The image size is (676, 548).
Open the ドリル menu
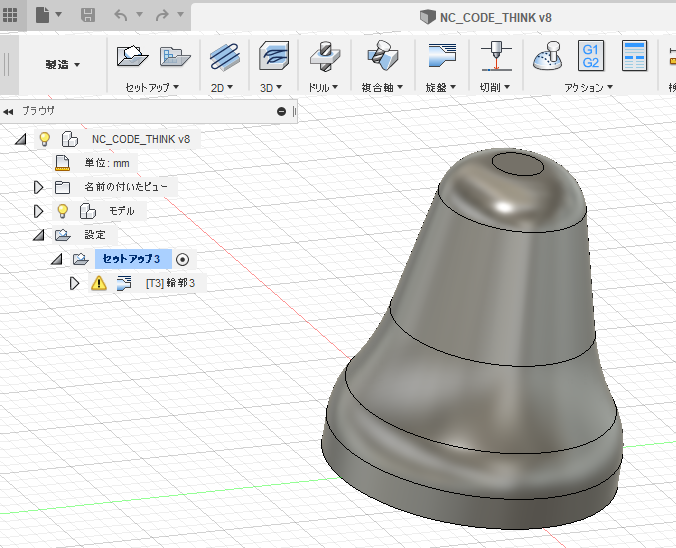[x=323, y=88]
